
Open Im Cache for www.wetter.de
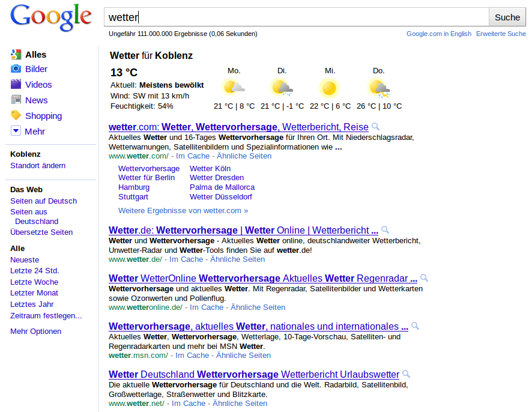[186, 259]
